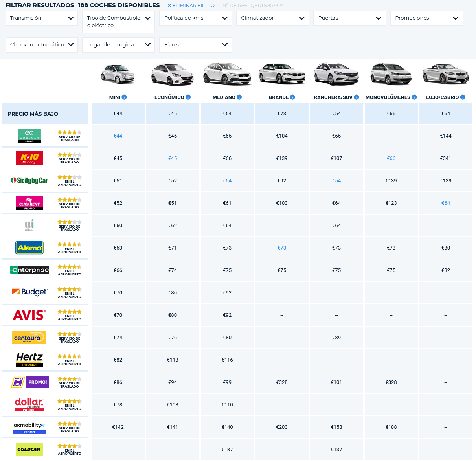This screenshot has width=476, height=461.
Task: Select the AVIS supplier logo
Action: 29,315
